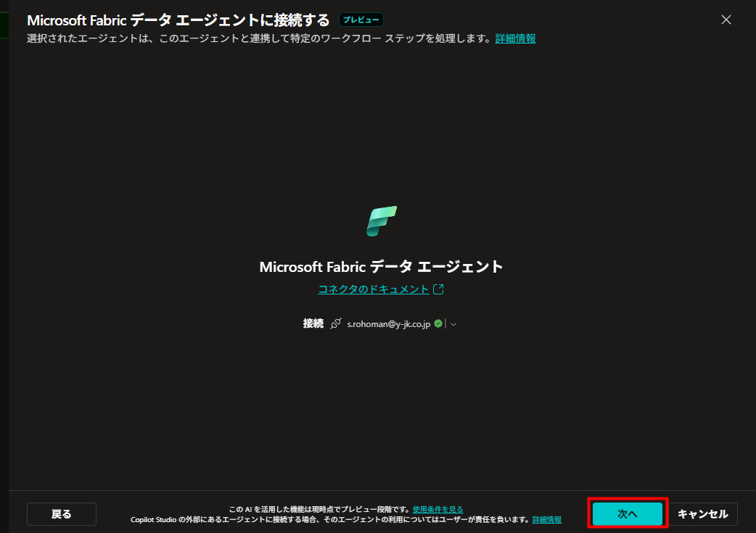Click the キャンセル button
Screen dimensions: 756x533
[x=702, y=514]
